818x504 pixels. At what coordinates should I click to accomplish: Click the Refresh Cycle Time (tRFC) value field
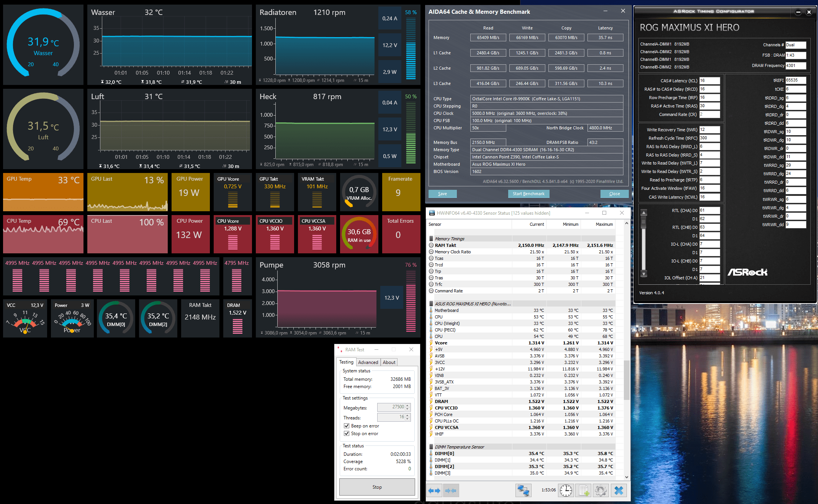click(710, 138)
